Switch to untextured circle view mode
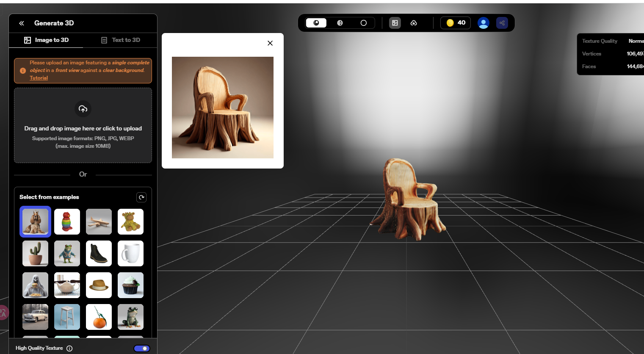644x354 pixels. pyautogui.click(x=363, y=23)
